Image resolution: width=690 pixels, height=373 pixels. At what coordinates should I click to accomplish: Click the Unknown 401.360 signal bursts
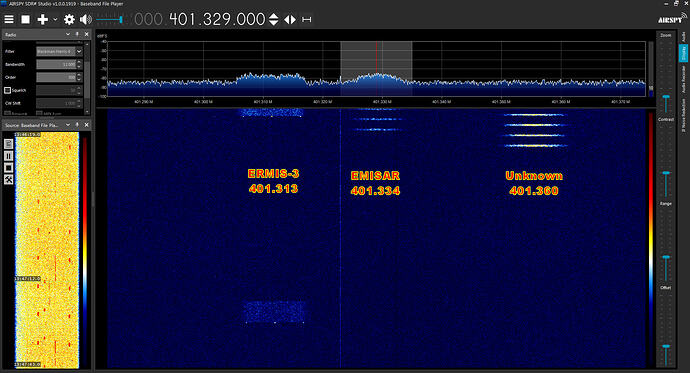pos(534,130)
